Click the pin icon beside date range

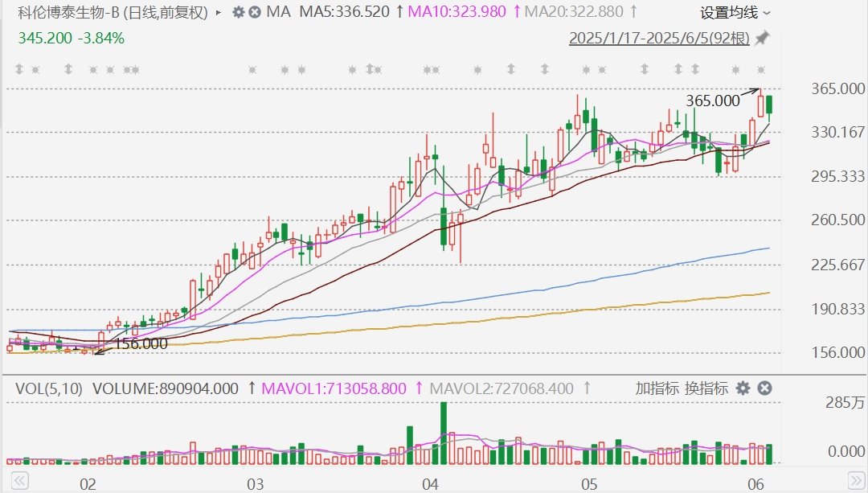click(762, 38)
